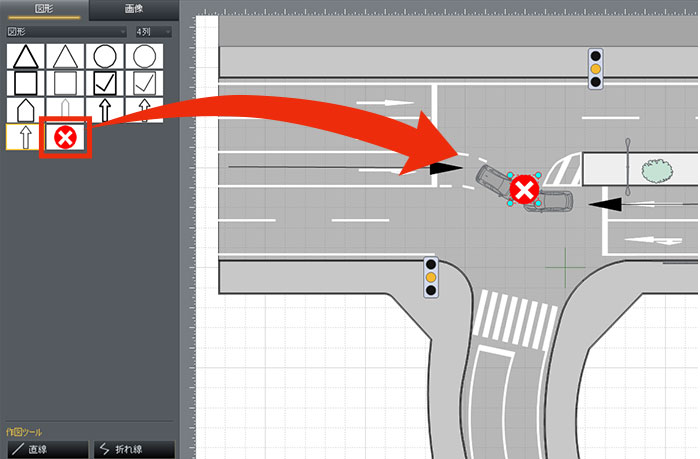The image size is (700, 459).
Task: Activate the 折れ線 polyline tool
Action: coord(133,449)
